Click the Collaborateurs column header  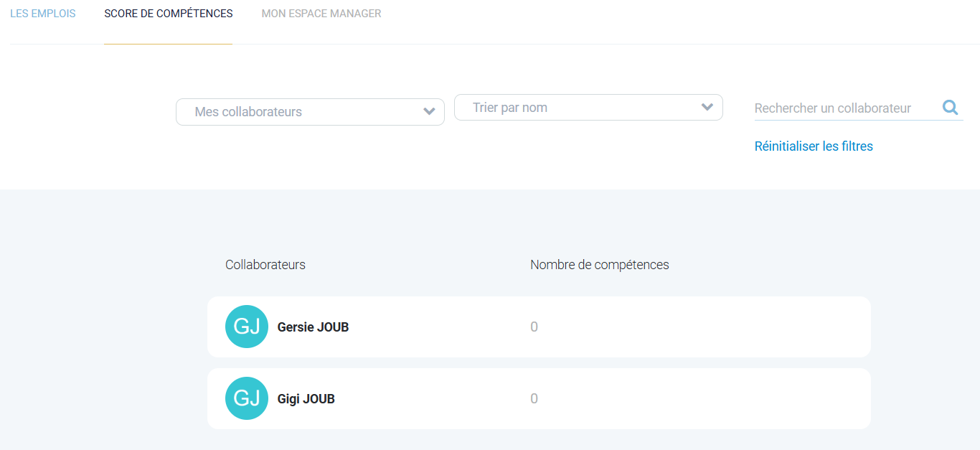[x=265, y=265]
